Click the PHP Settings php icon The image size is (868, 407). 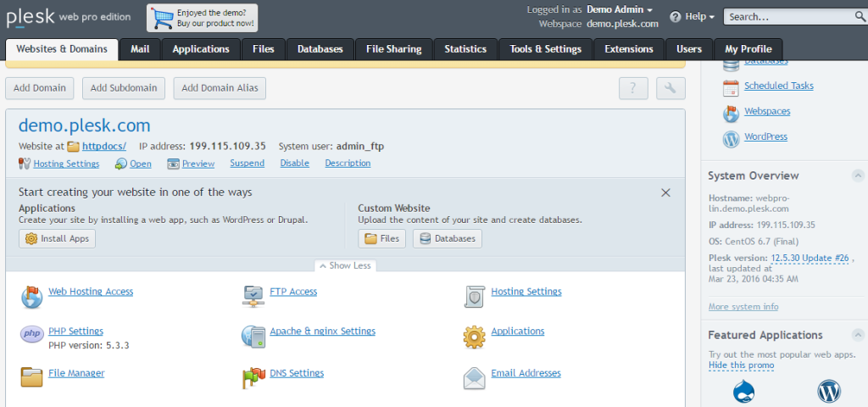pyautogui.click(x=32, y=334)
